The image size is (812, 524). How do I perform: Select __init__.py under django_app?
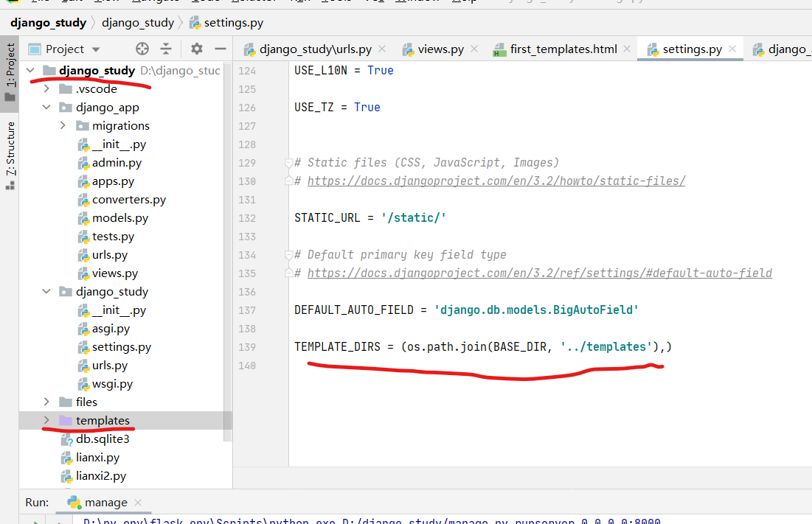tap(119, 144)
